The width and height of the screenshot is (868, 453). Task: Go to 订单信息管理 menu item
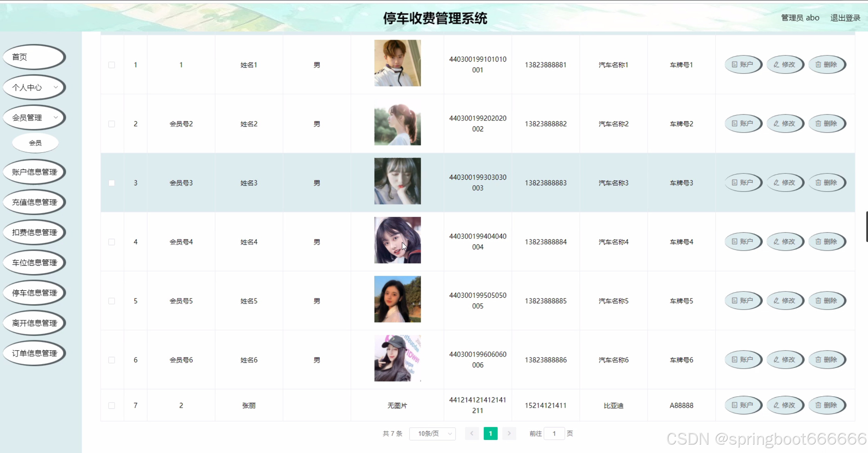[x=34, y=353]
